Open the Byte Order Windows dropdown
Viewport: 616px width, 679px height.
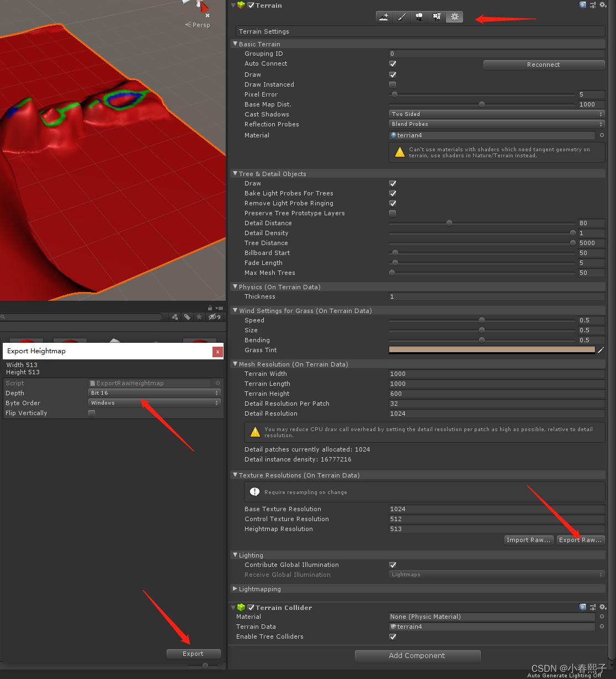coord(154,402)
